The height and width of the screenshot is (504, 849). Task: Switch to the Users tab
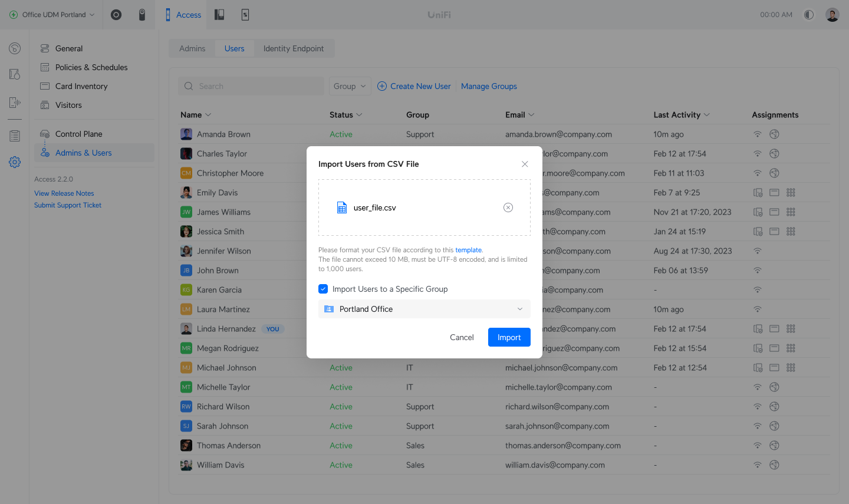pyautogui.click(x=234, y=48)
